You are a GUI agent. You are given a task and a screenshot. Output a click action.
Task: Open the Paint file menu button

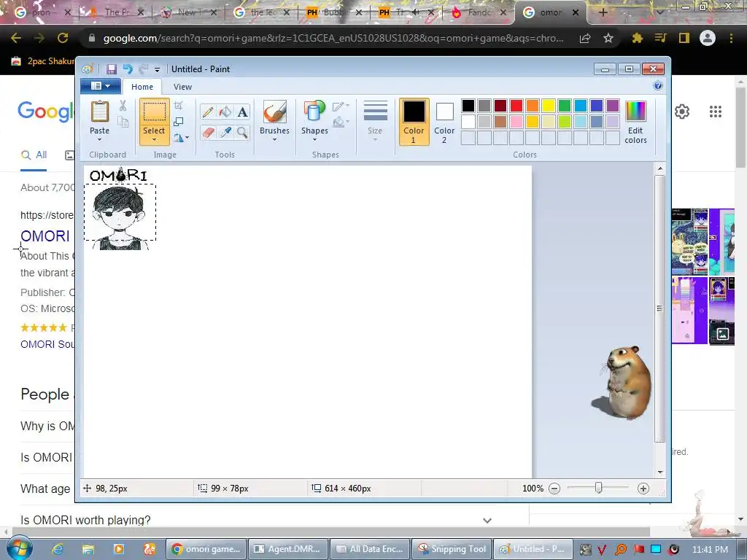[100, 86]
